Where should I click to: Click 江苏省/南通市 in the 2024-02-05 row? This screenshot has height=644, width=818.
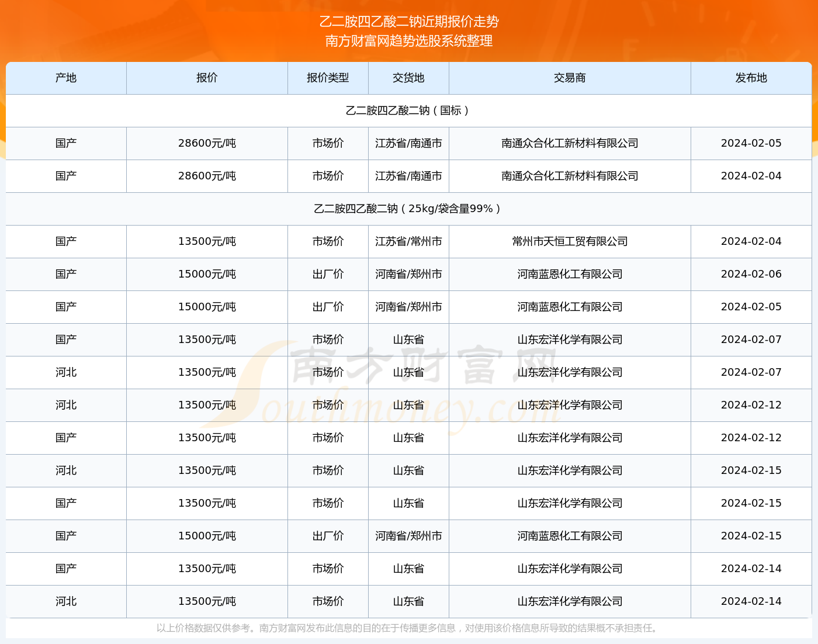(x=408, y=143)
